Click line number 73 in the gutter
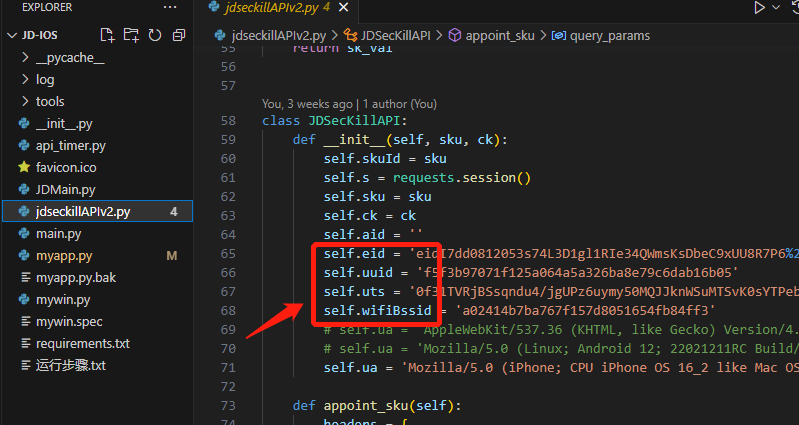Image resolution: width=799 pixels, height=425 pixels. tap(228, 405)
